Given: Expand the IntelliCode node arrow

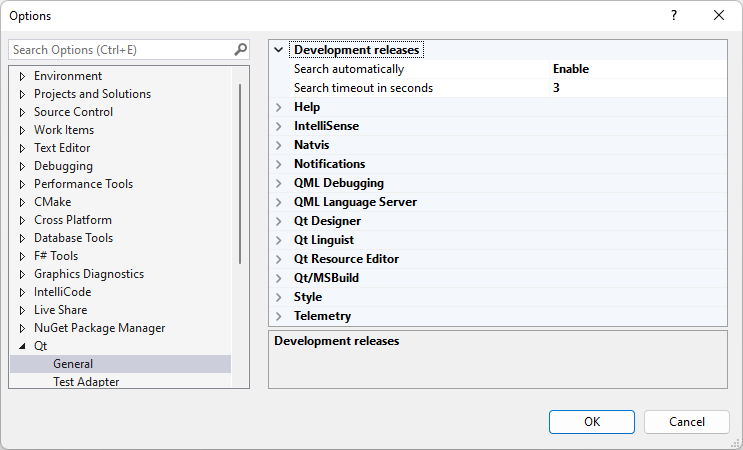Looking at the screenshot, I should pos(22,292).
